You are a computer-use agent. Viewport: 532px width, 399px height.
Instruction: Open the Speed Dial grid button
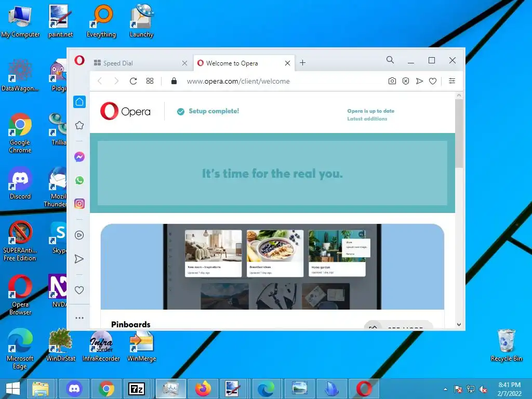click(x=150, y=81)
